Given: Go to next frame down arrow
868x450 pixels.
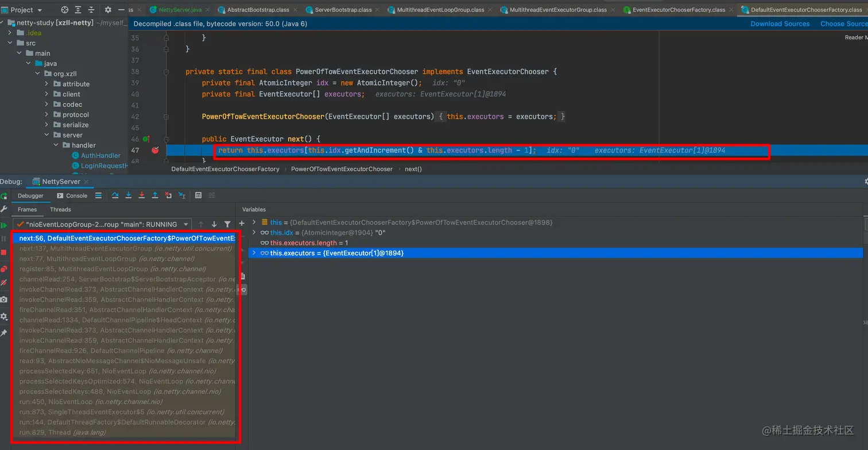Looking at the screenshot, I should (214, 224).
